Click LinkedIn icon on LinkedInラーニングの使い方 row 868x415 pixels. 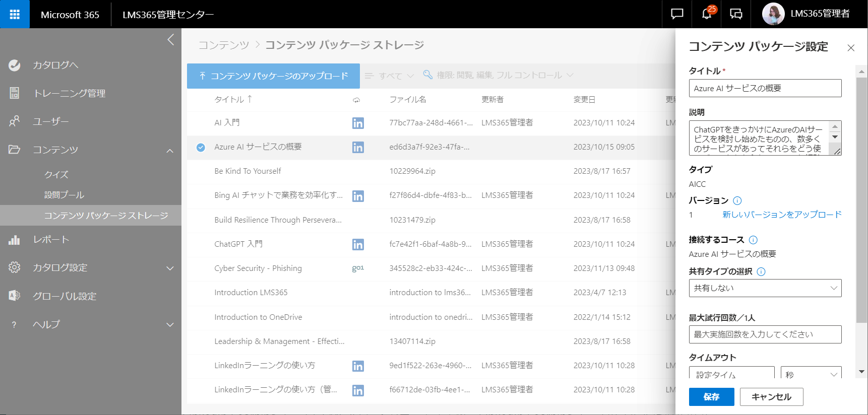click(x=358, y=366)
